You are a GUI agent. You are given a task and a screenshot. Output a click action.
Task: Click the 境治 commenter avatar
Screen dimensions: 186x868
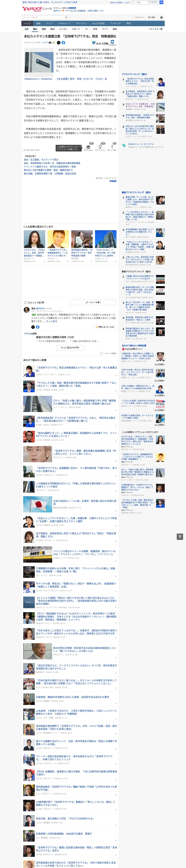coord(26,310)
